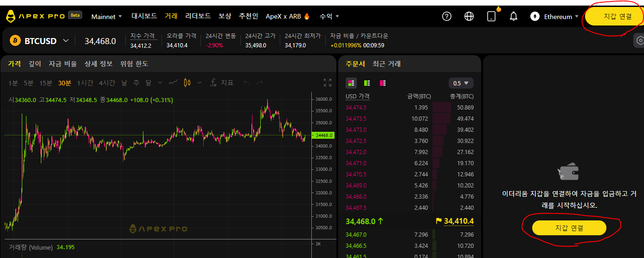
Task: Click the chart undo arrow
Action: click(x=247, y=83)
